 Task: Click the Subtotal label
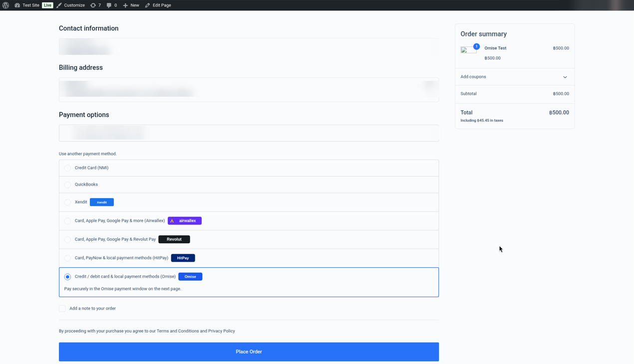coord(468,94)
